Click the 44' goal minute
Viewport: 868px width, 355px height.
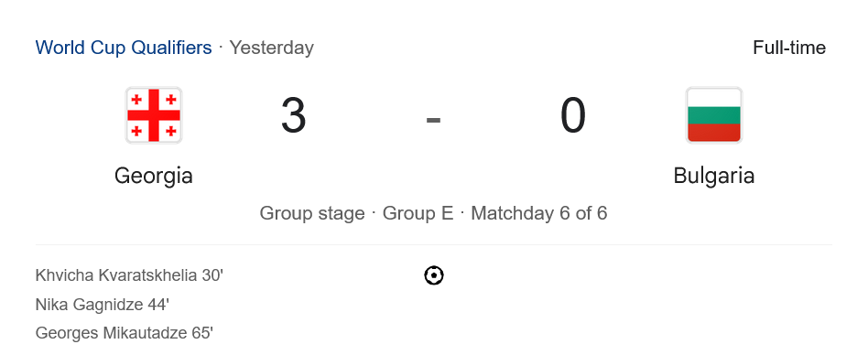point(158,305)
